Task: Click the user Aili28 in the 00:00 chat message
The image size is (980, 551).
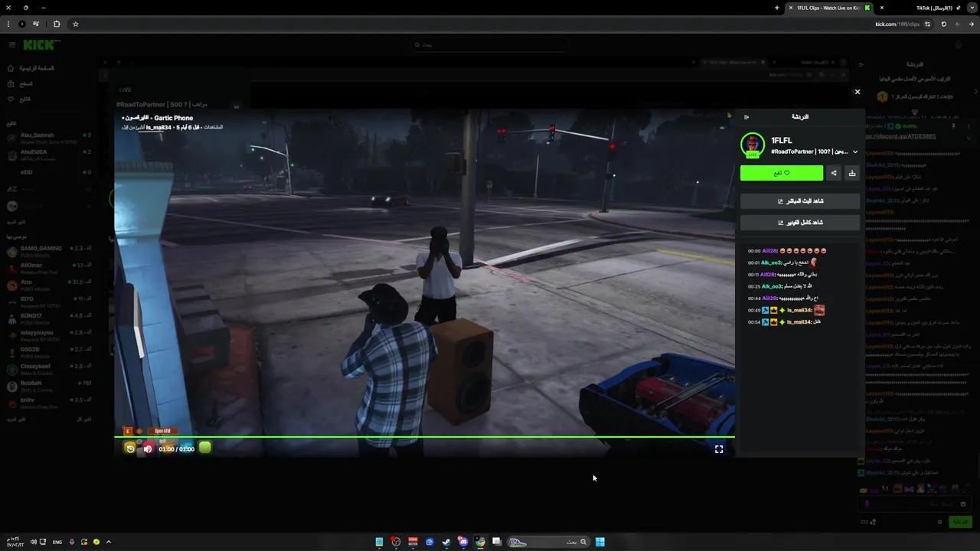Action: point(769,251)
